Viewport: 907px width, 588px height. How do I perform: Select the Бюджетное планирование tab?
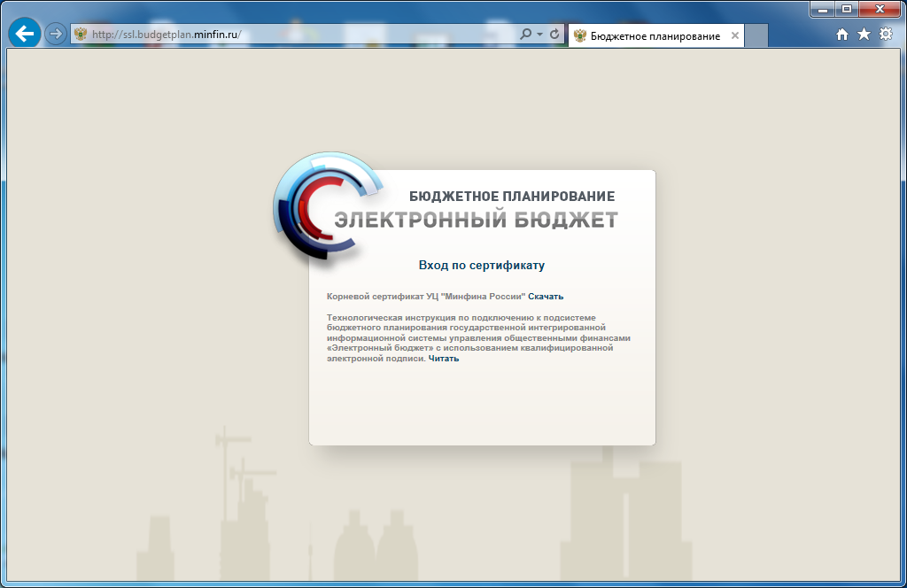tap(655, 35)
